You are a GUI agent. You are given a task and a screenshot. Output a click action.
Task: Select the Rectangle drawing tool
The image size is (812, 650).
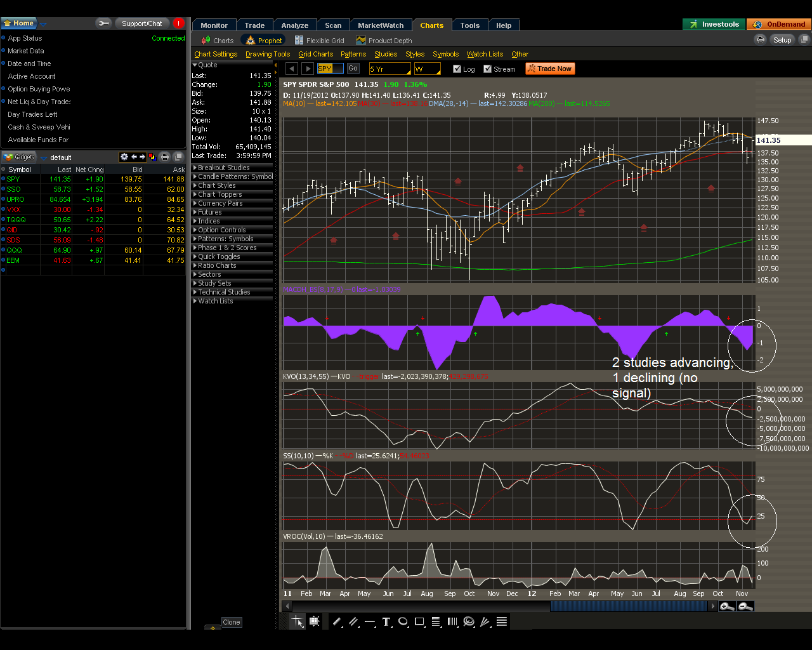(x=419, y=621)
